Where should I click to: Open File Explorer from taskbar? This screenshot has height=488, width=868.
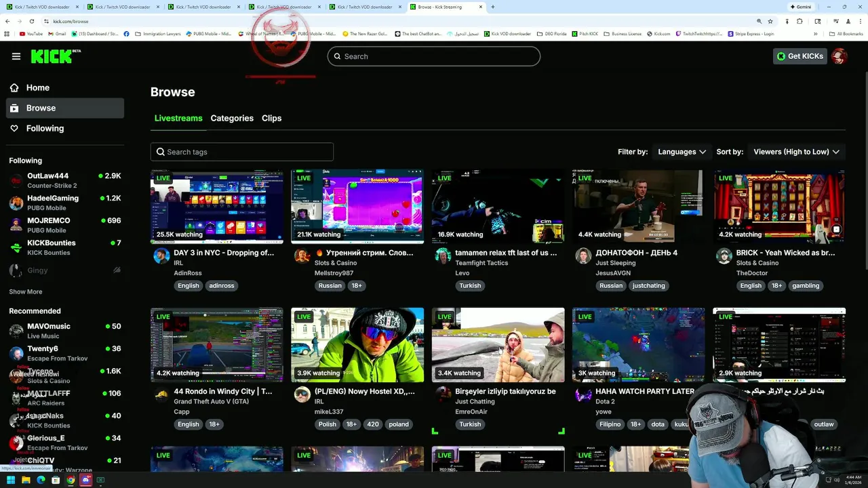click(26, 480)
